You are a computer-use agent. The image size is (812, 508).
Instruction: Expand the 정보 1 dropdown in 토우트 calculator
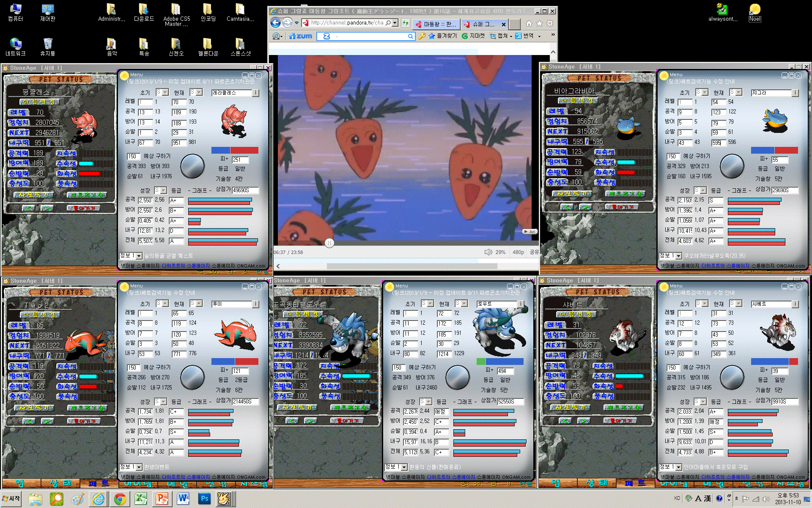tap(404, 467)
